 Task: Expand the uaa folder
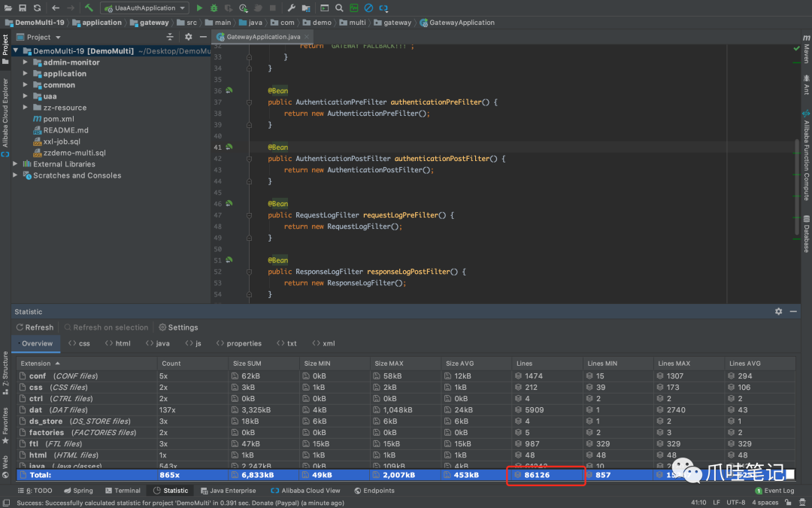tap(26, 96)
